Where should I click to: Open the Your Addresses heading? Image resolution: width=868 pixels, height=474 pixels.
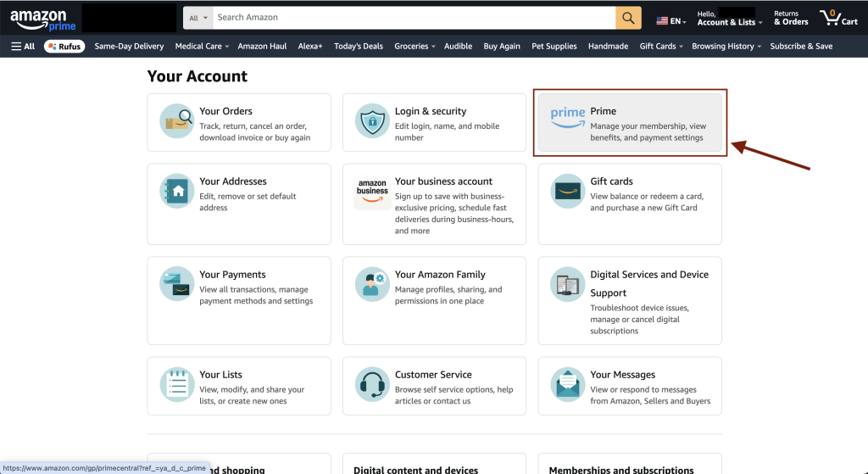[233, 181]
